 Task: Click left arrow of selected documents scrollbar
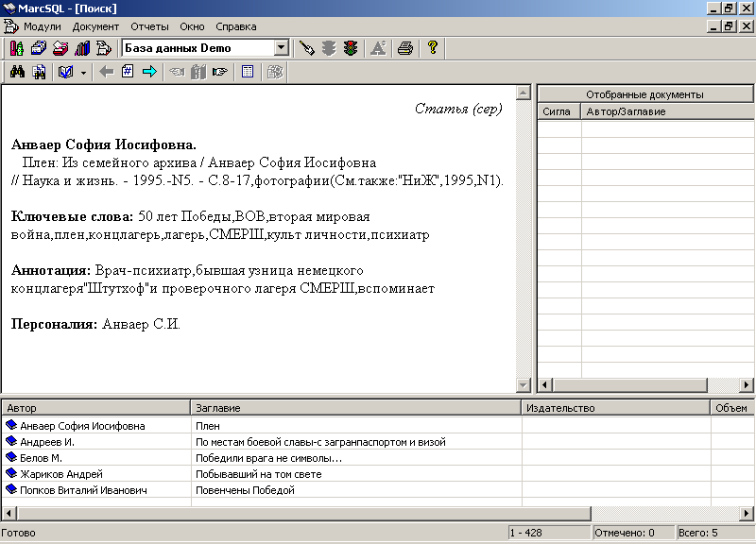(x=545, y=384)
